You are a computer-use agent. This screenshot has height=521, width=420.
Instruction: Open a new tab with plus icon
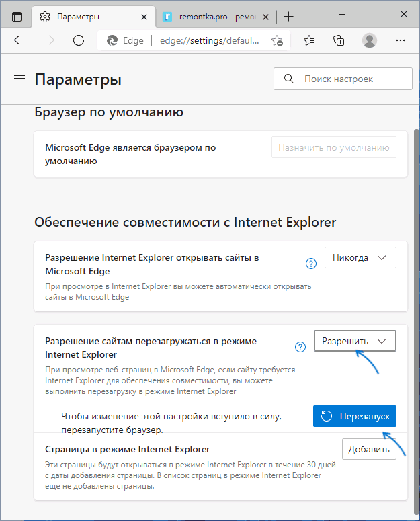(289, 17)
